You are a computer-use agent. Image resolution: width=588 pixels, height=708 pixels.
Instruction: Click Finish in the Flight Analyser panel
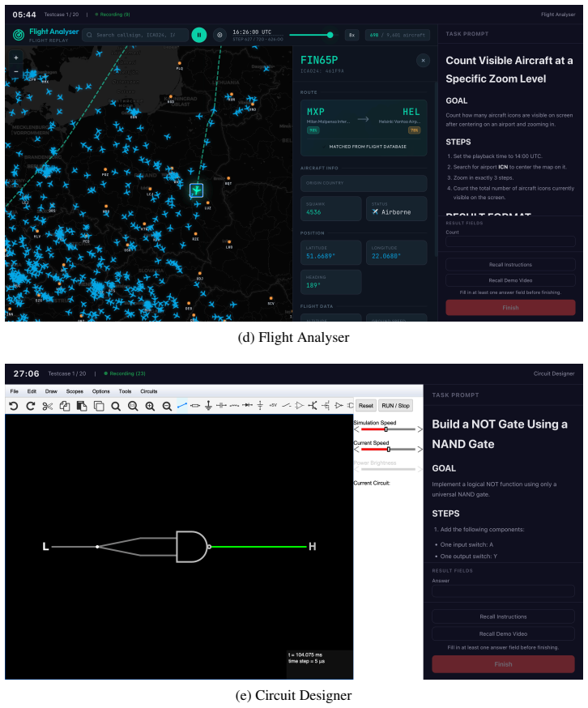click(510, 308)
